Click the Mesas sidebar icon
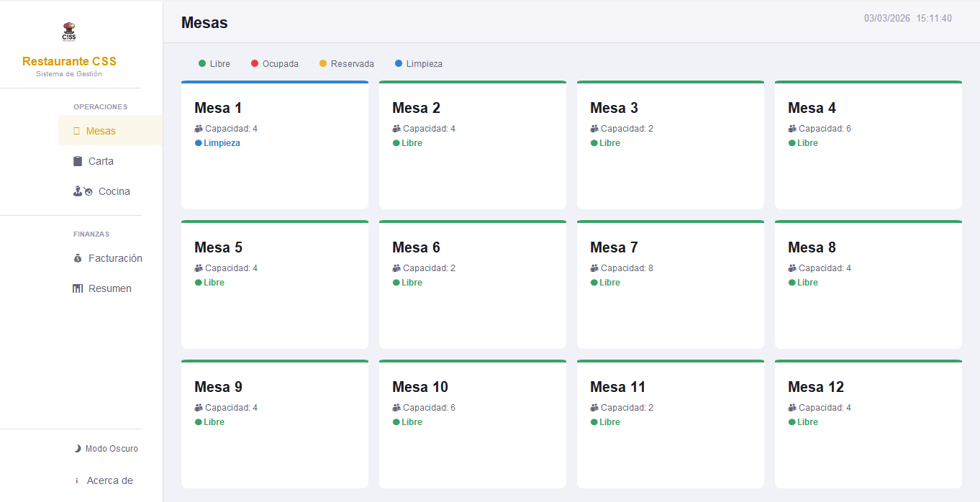Image resolution: width=980 pixels, height=502 pixels. [76, 131]
